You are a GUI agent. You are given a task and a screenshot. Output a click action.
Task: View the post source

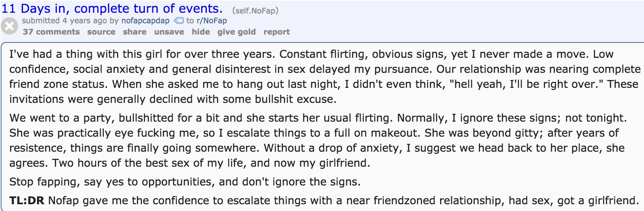point(101,32)
